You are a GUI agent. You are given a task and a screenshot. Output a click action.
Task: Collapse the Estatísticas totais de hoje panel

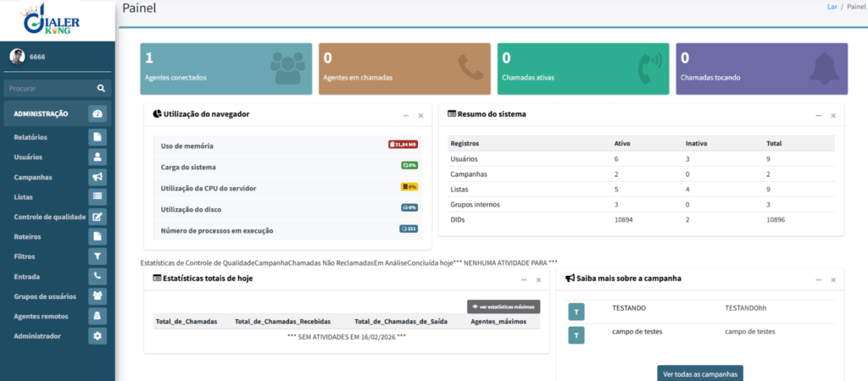pyautogui.click(x=523, y=279)
